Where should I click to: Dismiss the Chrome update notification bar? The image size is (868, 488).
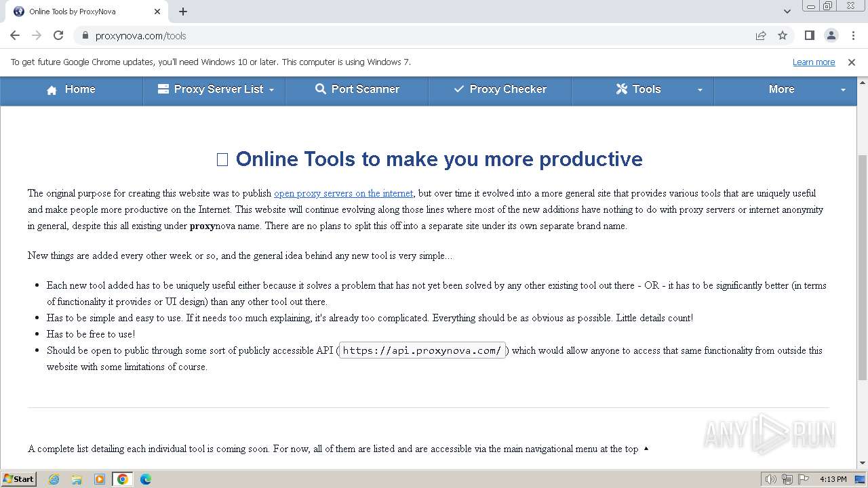pyautogui.click(x=852, y=62)
